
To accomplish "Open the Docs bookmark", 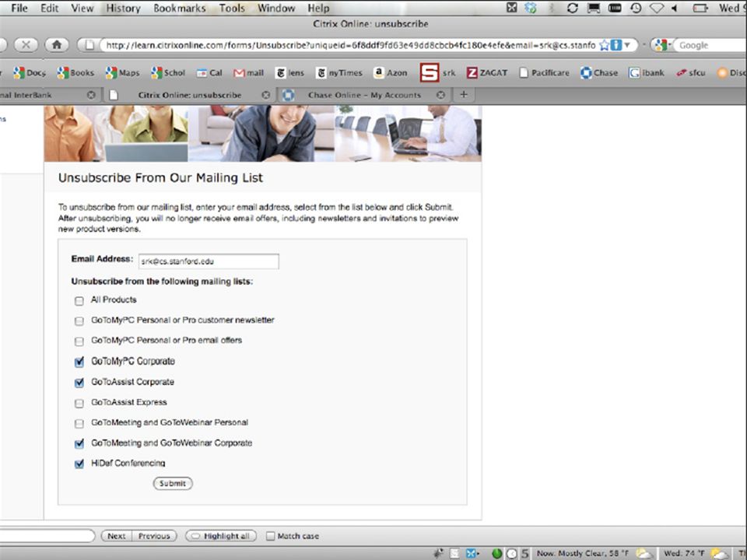I will tap(30, 73).
